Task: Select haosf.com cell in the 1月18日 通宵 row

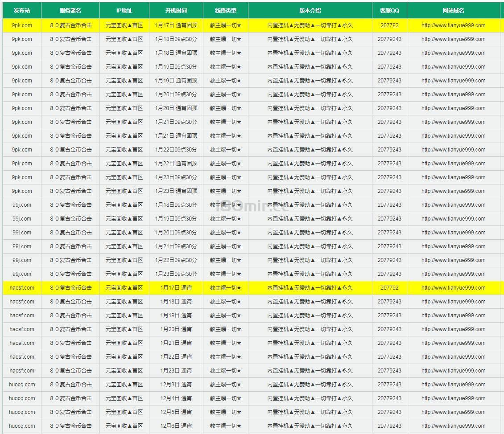Action: click(22, 301)
